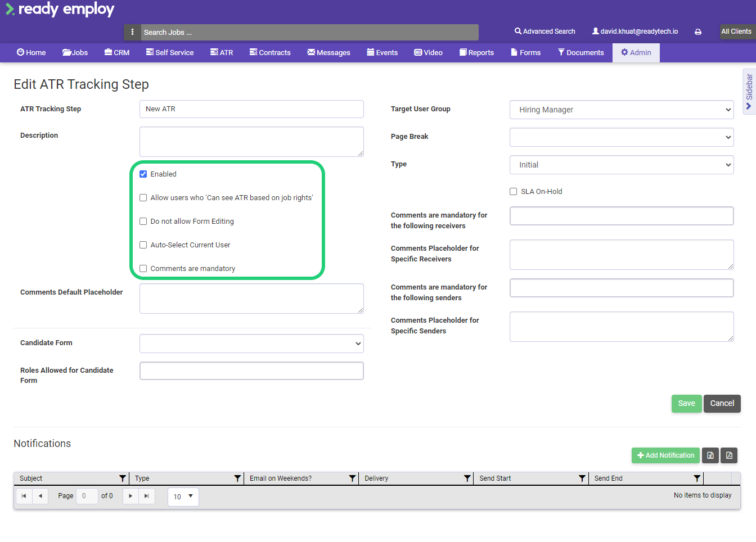Viewport: 756px width, 542px height.
Task: Check the SLA On-Hold checkbox
Action: coord(513,191)
